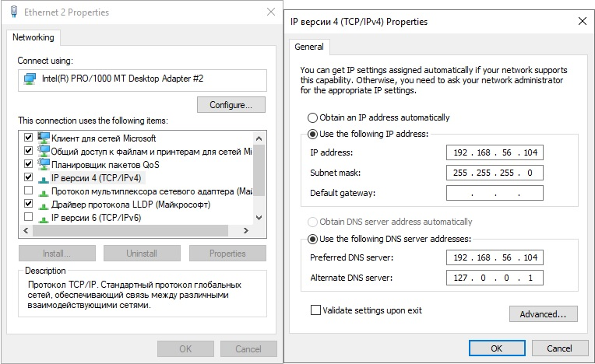The width and height of the screenshot is (595, 364).
Task: Click the Intel PRO/1000 network adapter icon
Action: [30, 79]
